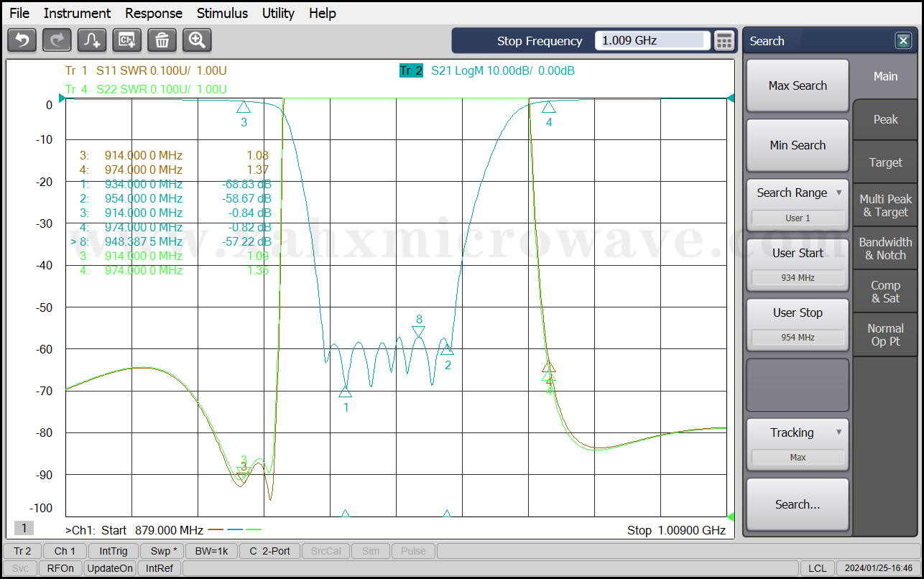Screen dimensions: 924x579
Task: Click the -68.83 dB marker readout
Action: click(247, 184)
